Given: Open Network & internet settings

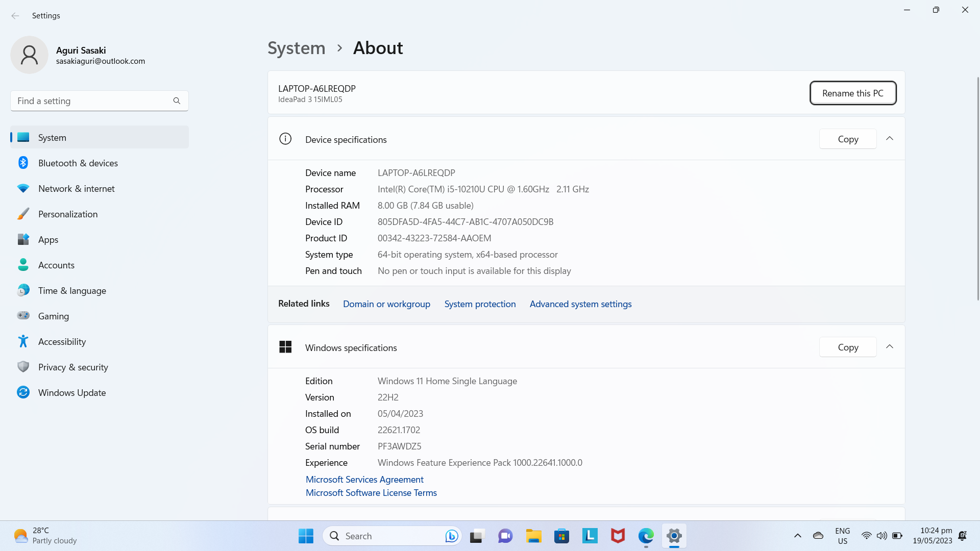Looking at the screenshot, I should [x=76, y=188].
